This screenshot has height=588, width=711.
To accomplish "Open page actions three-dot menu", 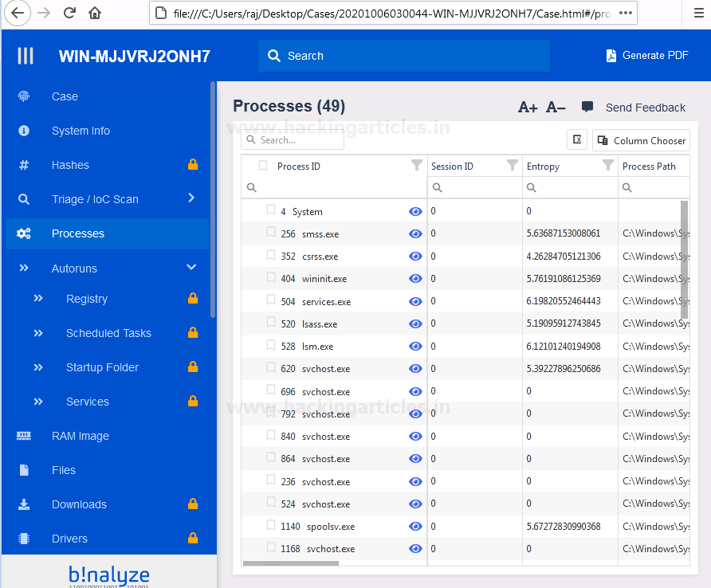I will pyautogui.click(x=626, y=13).
